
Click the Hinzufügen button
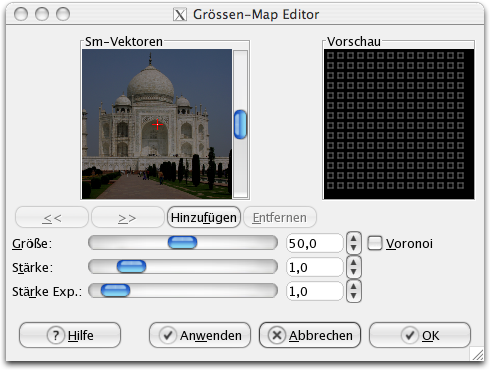[204, 217]
